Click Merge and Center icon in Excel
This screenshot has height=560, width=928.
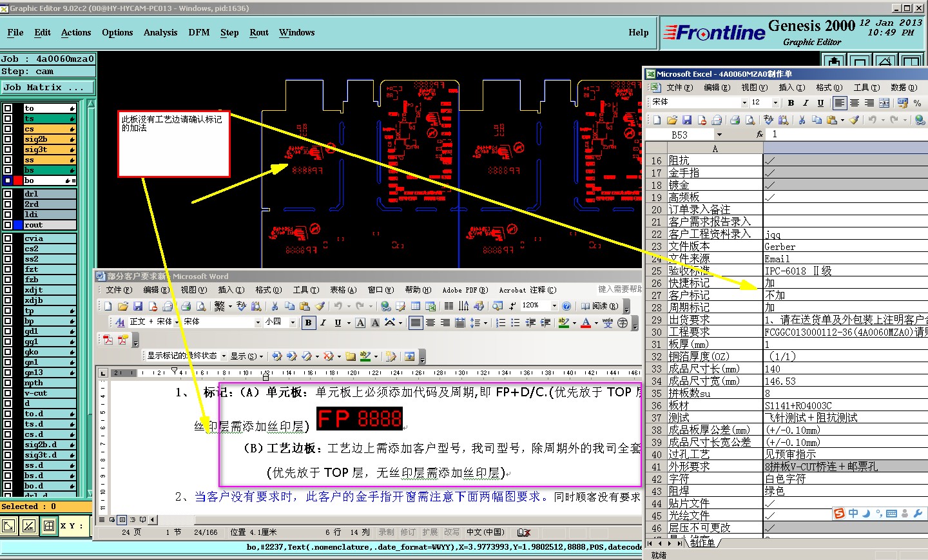pos(884,103)
